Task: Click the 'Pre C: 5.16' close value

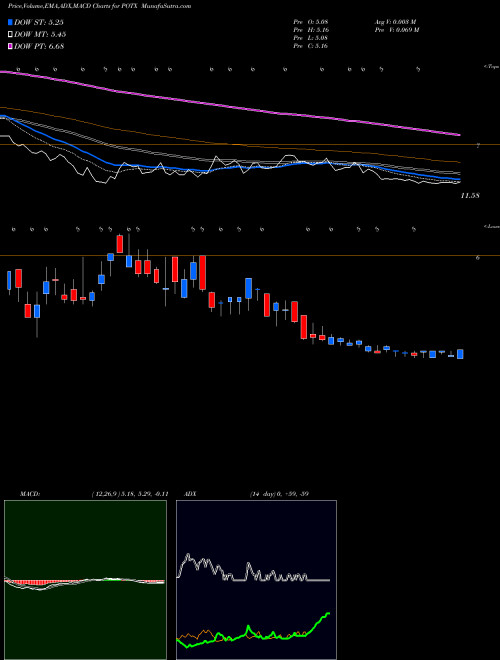Action: tap(311, 46)
